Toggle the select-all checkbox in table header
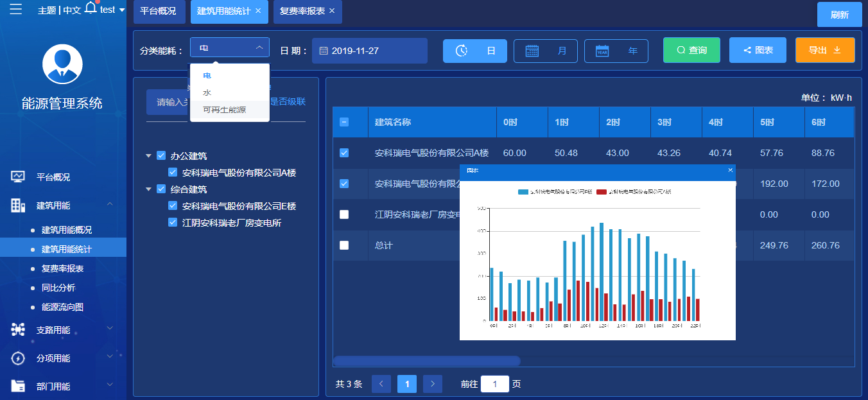This screenshot has height=400, width=868. pyautogui.click(x=344, y=122)
